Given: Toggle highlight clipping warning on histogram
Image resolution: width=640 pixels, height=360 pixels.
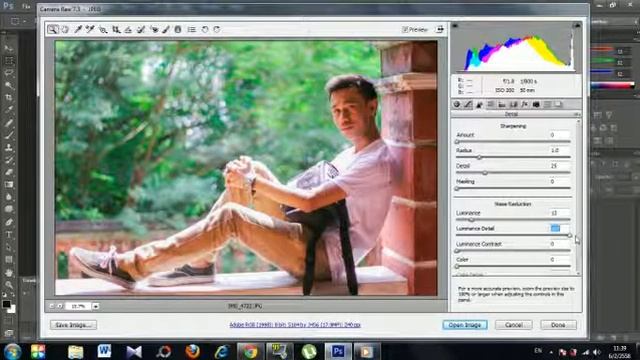Looking at the screenshot, I should [x=577, y=26].
